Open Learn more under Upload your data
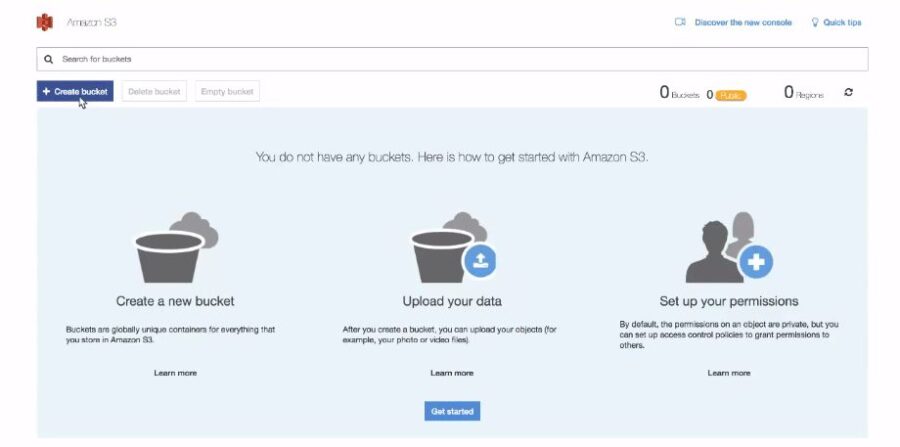The height and width of the screenshot is (447, 900). tap(452, 373)
